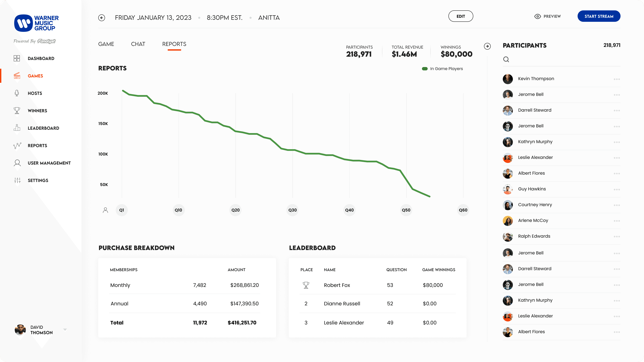644x362 pixels.
Task: Click the Hosts microphone icon
Action: click(x=17, y=93)
